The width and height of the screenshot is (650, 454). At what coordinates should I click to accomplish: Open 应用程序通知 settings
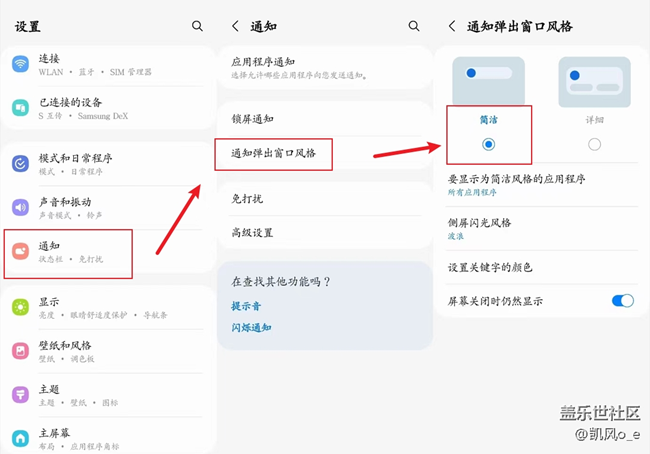(x=325, y=68)
